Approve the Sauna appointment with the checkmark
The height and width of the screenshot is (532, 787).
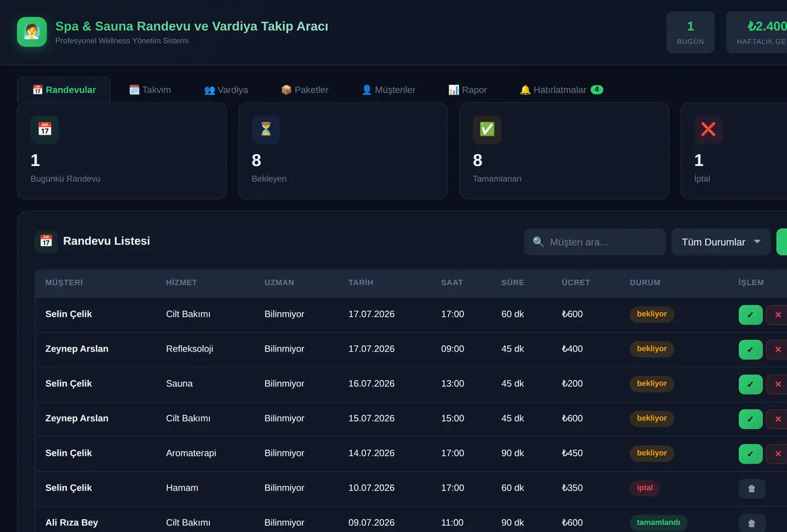(x=750, y=384)
